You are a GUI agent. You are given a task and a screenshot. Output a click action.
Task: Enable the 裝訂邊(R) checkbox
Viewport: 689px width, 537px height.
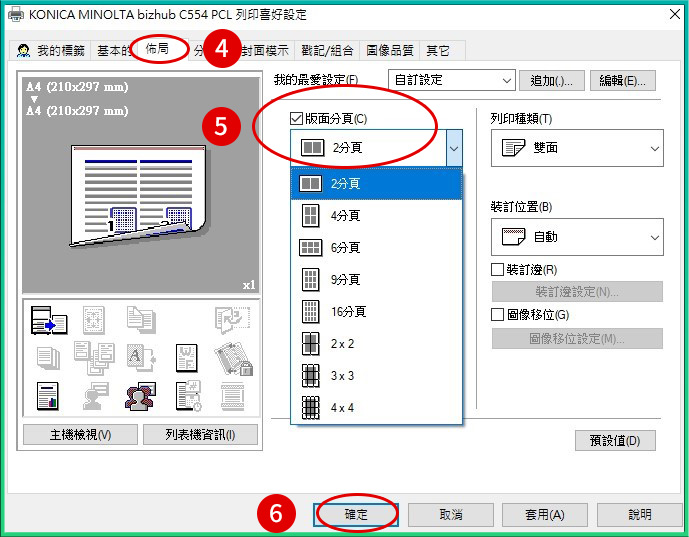[497, 269]
